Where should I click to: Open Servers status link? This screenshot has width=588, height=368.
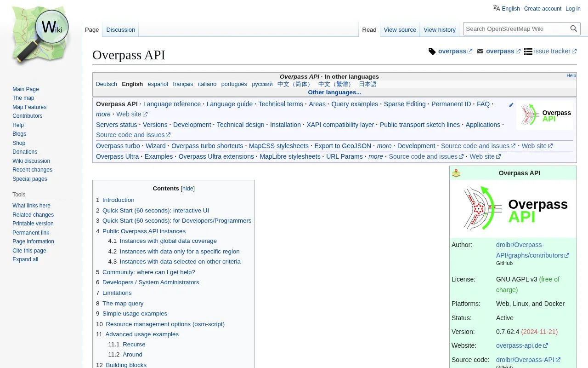[116, 125]
